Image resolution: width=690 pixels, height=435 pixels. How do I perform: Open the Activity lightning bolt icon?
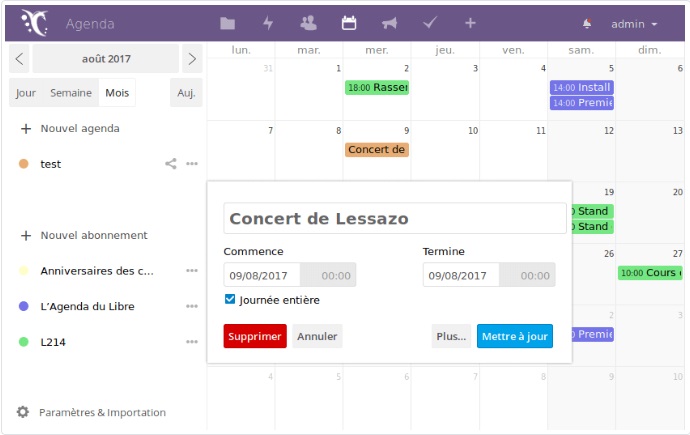point(268,23)
